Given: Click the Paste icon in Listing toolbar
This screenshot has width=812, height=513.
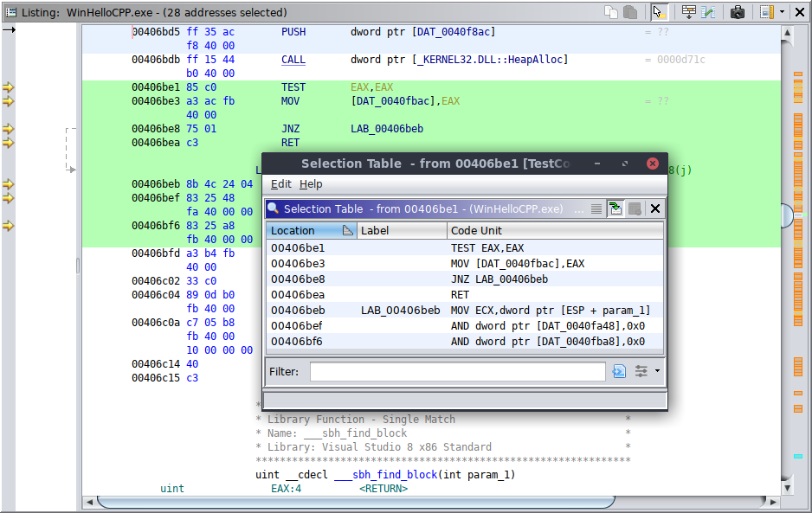Looking at the screenshot, I should pos(630,12).
